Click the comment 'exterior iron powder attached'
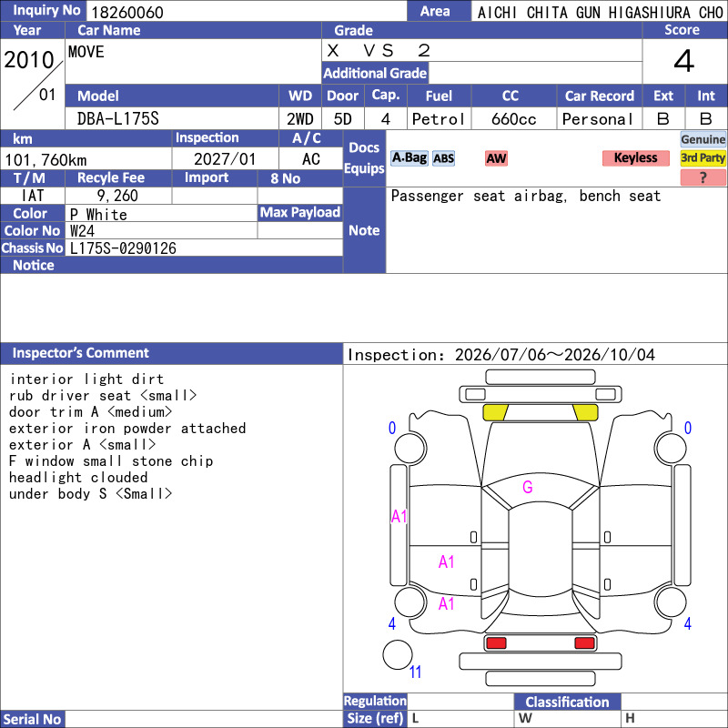Screen dimensions: 728x728 click(127, 428)
